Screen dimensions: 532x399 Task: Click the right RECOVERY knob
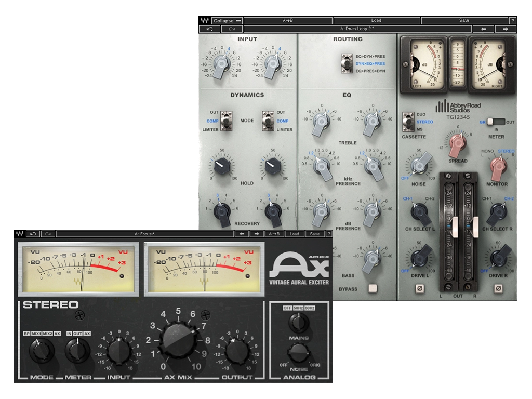tap(273, 213)
